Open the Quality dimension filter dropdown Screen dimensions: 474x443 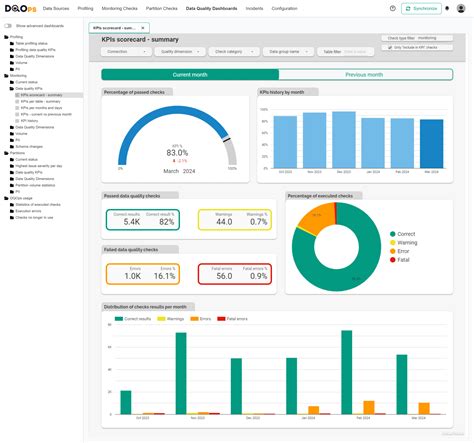(180, 52)
